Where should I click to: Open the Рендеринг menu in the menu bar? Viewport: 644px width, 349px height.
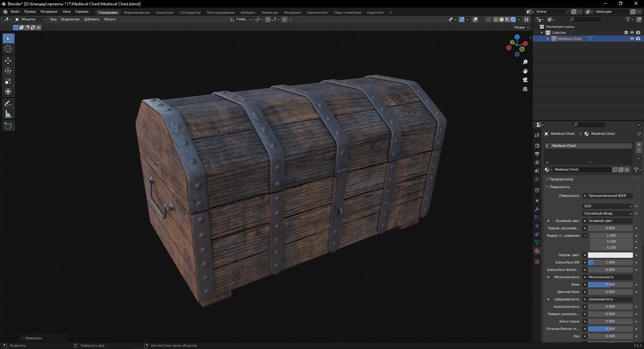point(49,12)
